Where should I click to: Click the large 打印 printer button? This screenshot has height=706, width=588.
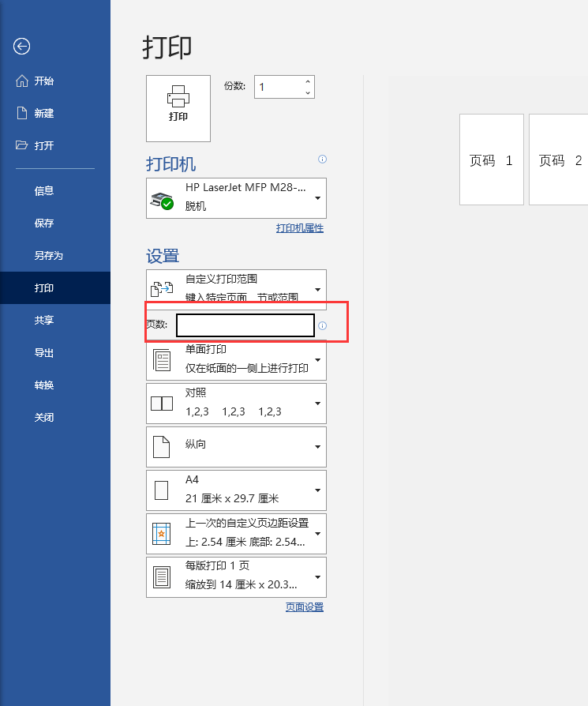178,108
